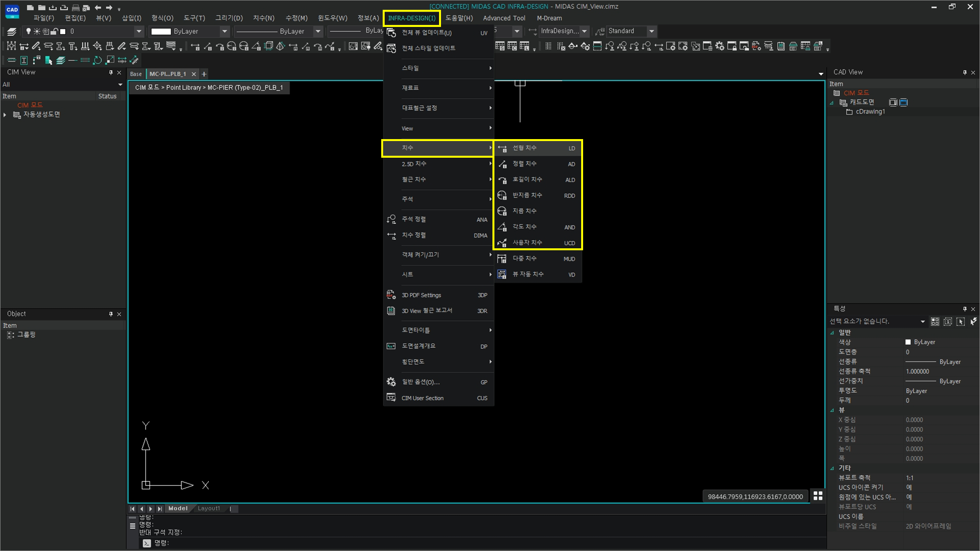Go to the first layout tab arrow
The height and width of the screenshot is (551, 980).
coord(132,509)
